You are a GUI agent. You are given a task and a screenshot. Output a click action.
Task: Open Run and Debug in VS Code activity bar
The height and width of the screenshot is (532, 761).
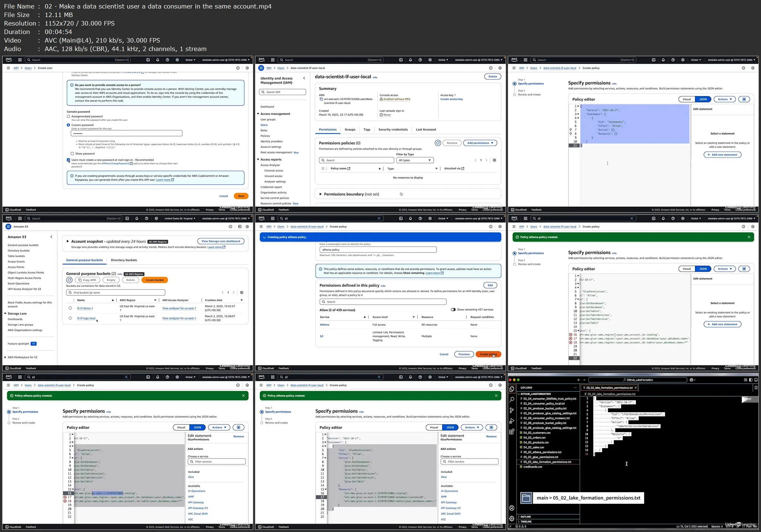[512, 421]
